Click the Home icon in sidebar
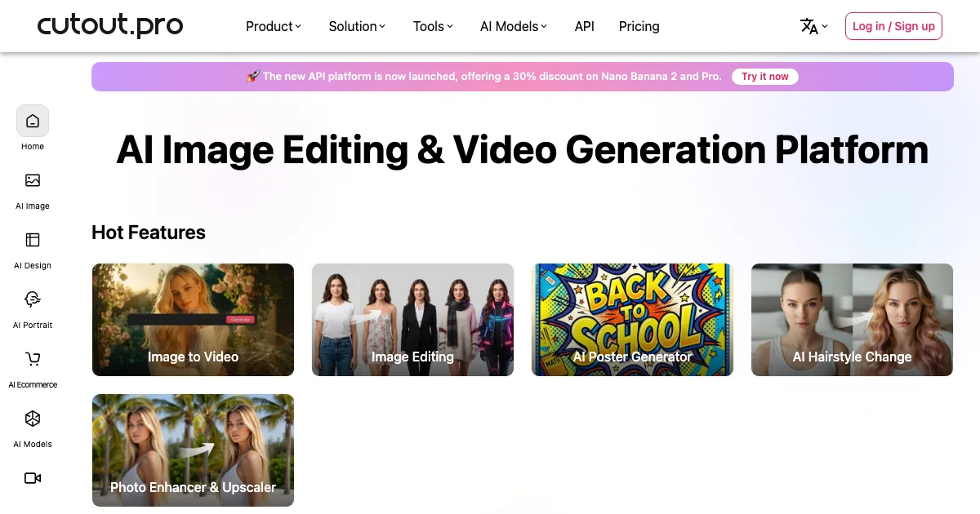This screenshot has width=980, height=514. tap(33, 122)
